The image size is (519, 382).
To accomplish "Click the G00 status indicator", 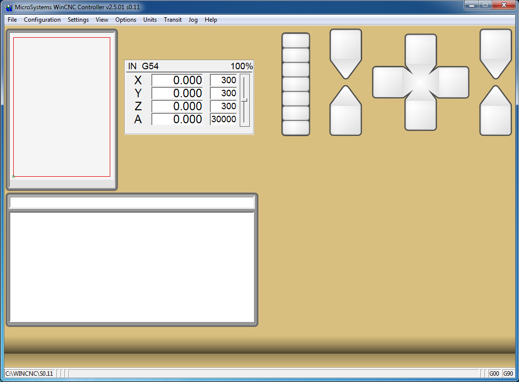I will 494,373.
